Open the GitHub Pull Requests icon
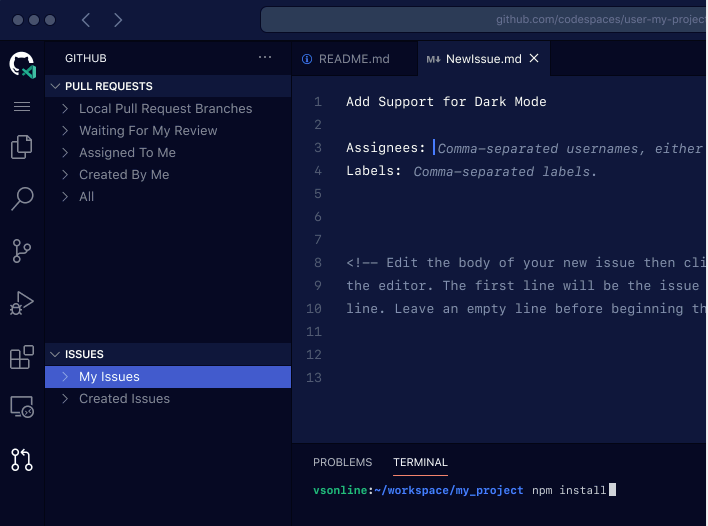This screenshot has width=708, height=526. click(22, 460)
